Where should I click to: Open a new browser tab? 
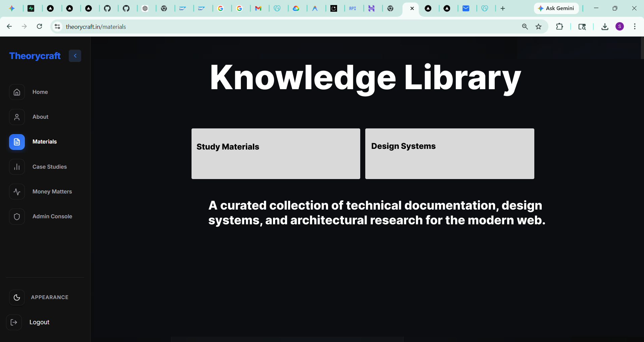pos(502,8)
